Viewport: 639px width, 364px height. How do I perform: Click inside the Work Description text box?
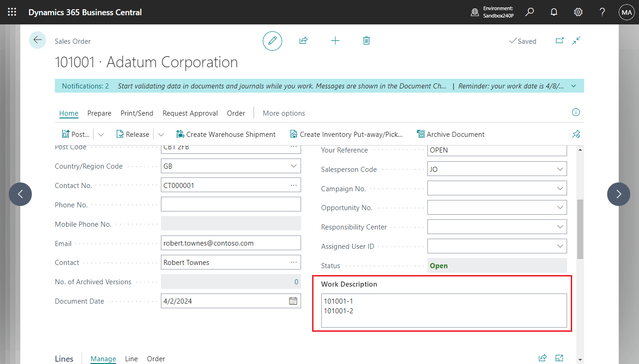[x=443, y=310]
